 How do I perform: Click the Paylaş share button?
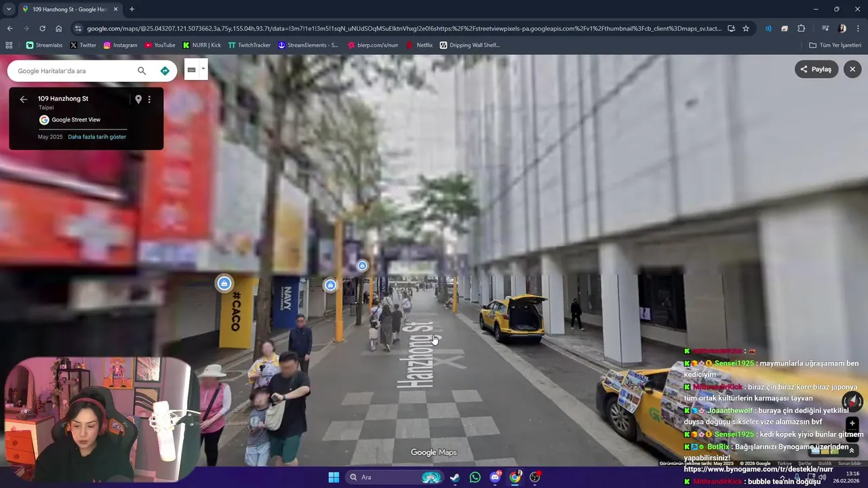tap(816, 69)
